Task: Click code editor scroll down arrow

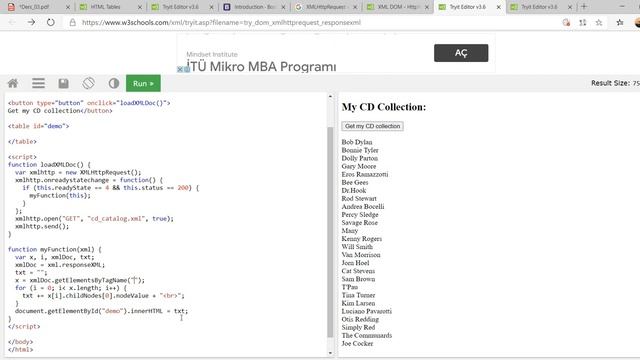Action: click(x=330, y=353)
